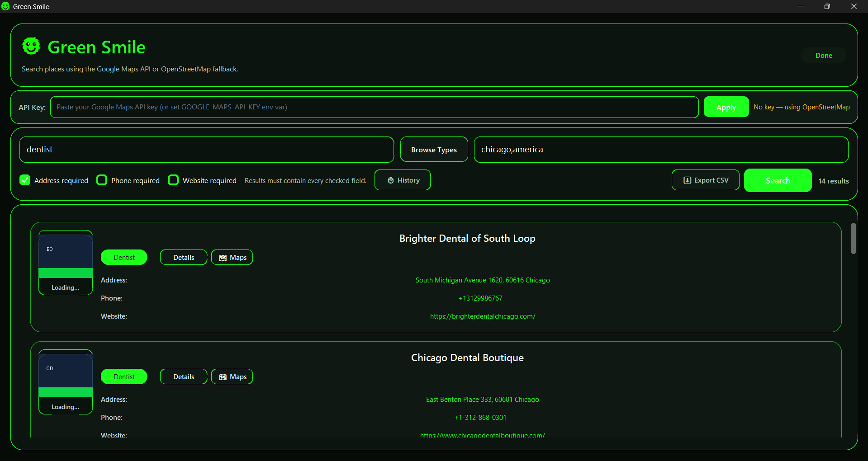Click the Green Smile title bar app icon

point(5,6)
